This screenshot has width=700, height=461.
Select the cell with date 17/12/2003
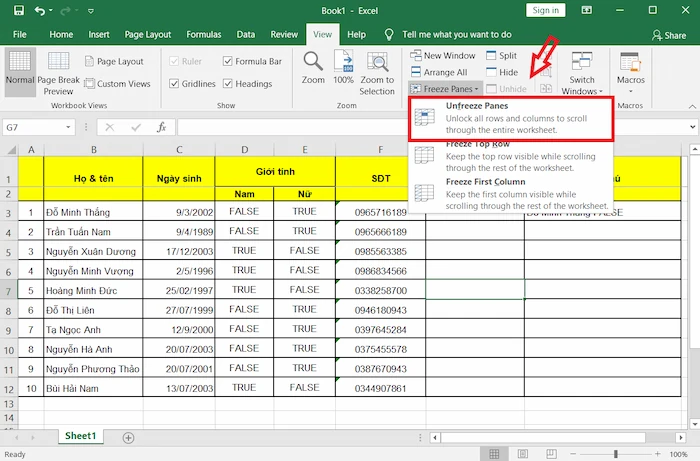click(179, 251)
